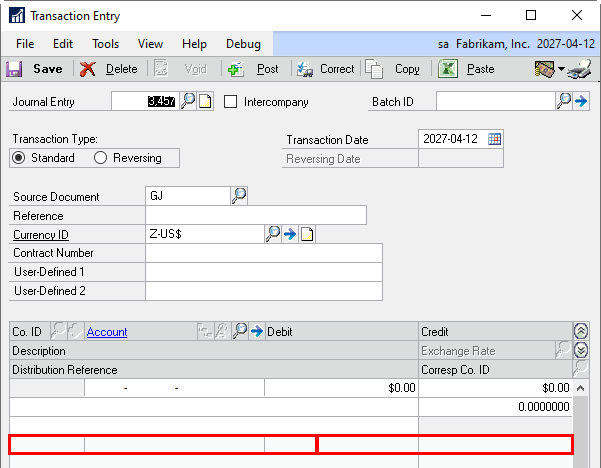This screenshot has height=468, width=601.
Task: Open the map icon dropdown arrow
Action: tap(561, 69)
